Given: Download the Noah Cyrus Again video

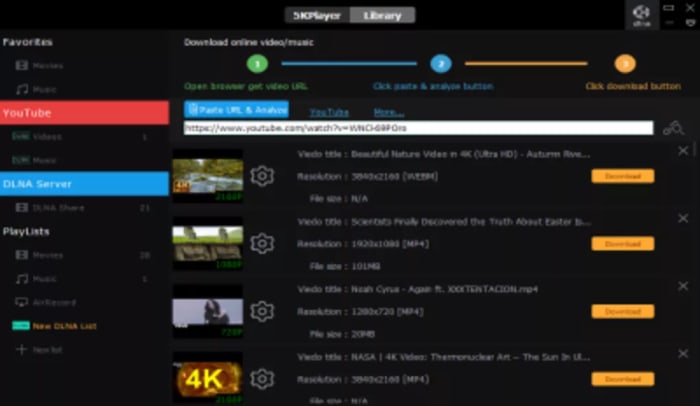Looking at the screenshot, I should pos(622,311).
